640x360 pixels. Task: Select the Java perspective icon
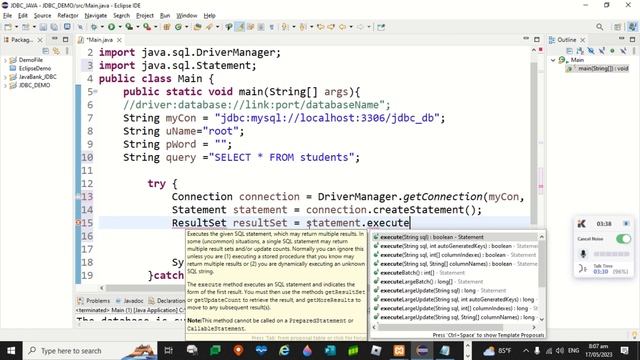tap(632, 27)
